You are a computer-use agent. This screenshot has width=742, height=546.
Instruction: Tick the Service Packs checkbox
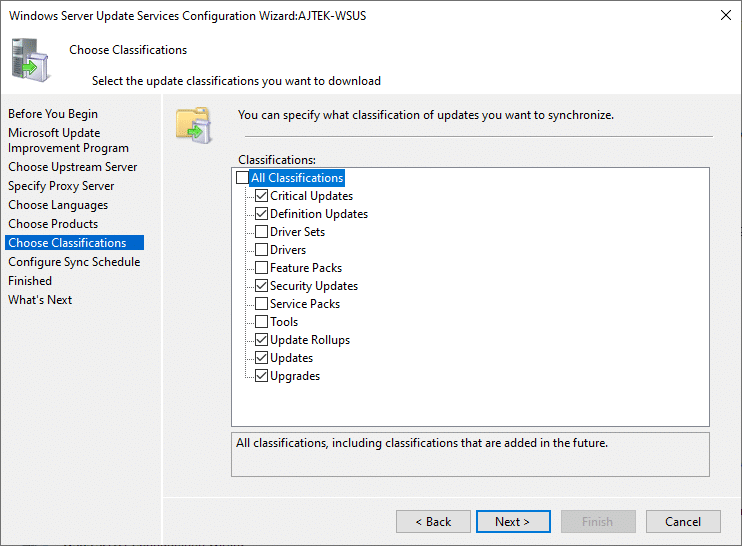261,303
